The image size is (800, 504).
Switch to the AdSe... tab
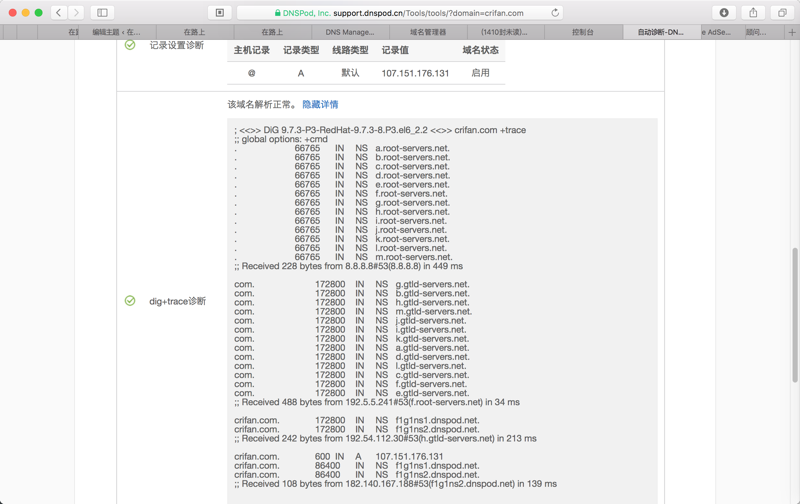[x=716, y=32]
